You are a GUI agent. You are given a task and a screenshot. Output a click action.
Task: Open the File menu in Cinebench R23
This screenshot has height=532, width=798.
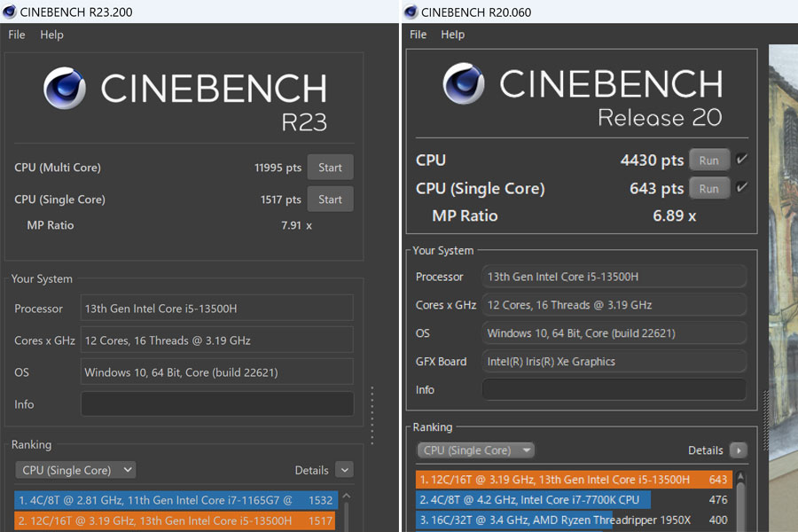coord(16,35)
